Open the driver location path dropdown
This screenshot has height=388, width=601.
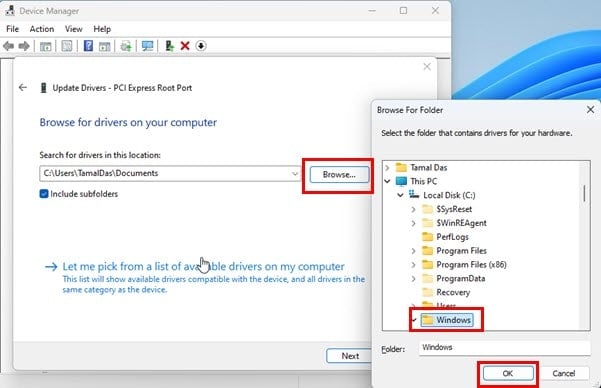click(294, 174)
